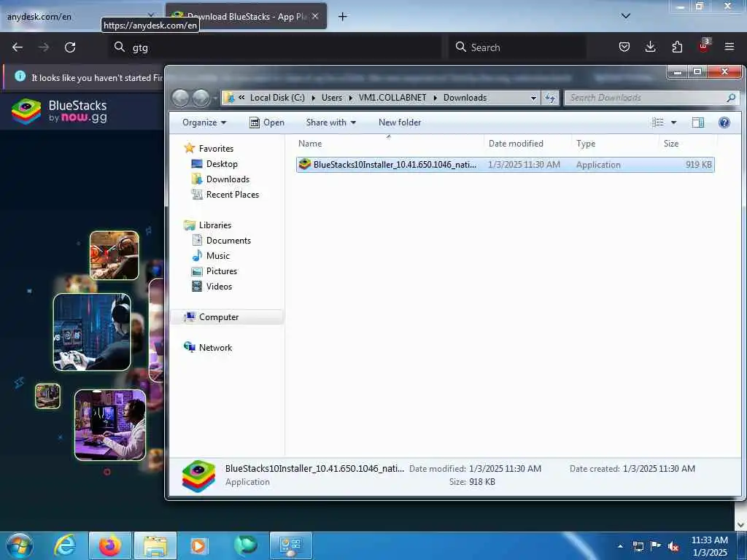Launch Internet Explorer from taskbar
The height and width of the screenshot is (560, 747).
point(65,545)
